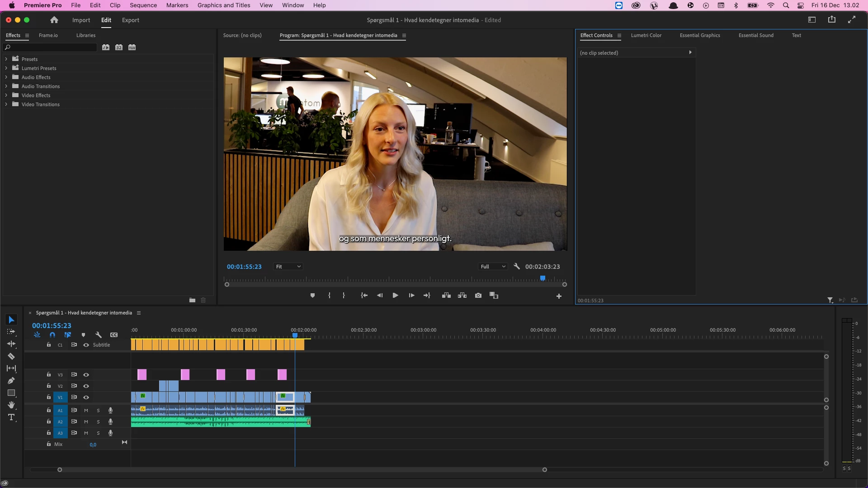The image size is (868, 488).
Task: Select the Hand tool
Action: (x=11, y=405)
